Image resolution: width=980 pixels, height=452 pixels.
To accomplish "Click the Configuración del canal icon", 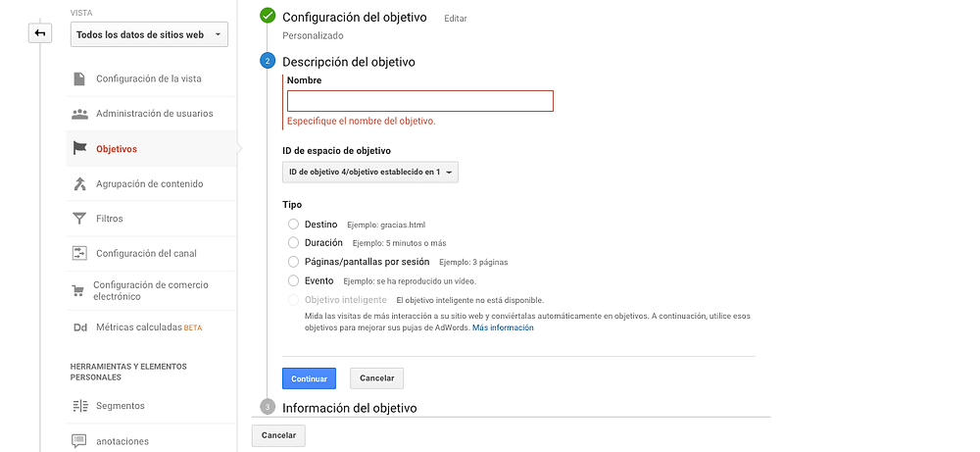I will (79, 253).
